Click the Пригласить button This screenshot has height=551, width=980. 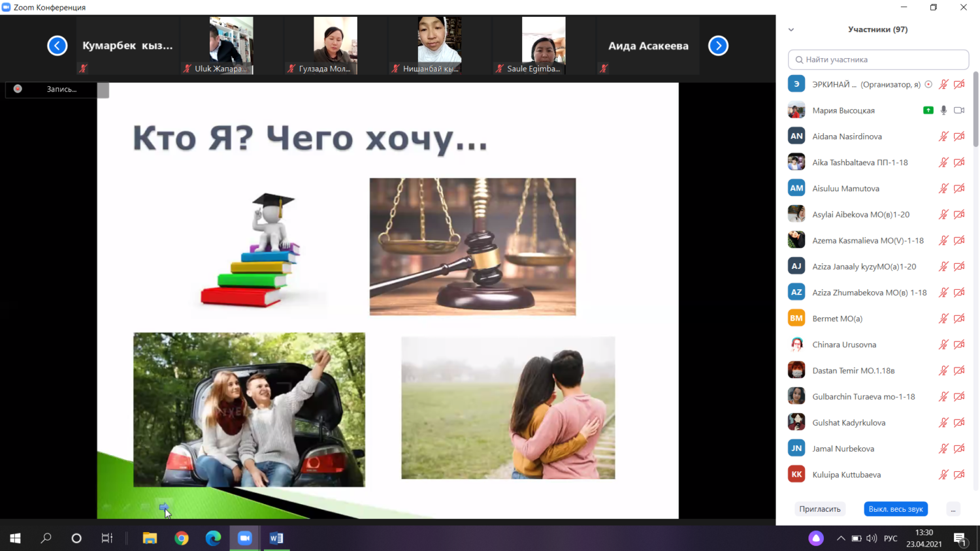click(820, 509)
